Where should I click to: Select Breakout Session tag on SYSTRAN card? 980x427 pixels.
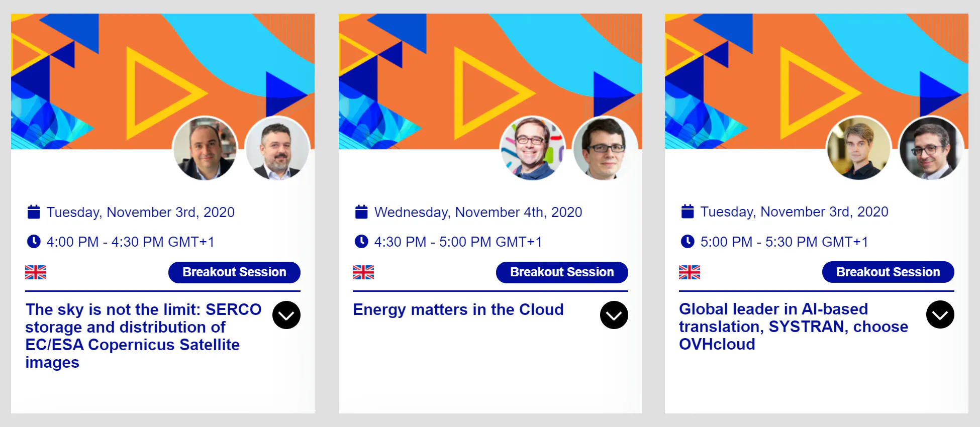(x=888, y=272)
